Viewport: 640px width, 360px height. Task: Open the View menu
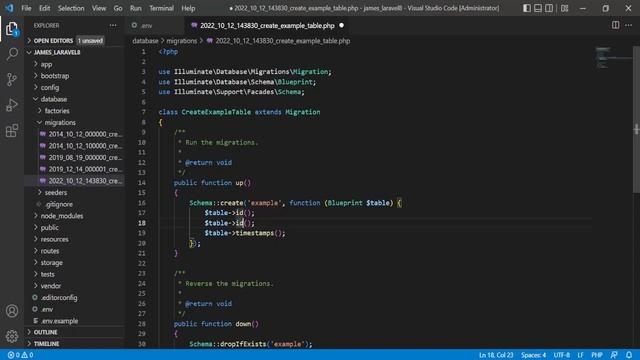pos(99,8)
